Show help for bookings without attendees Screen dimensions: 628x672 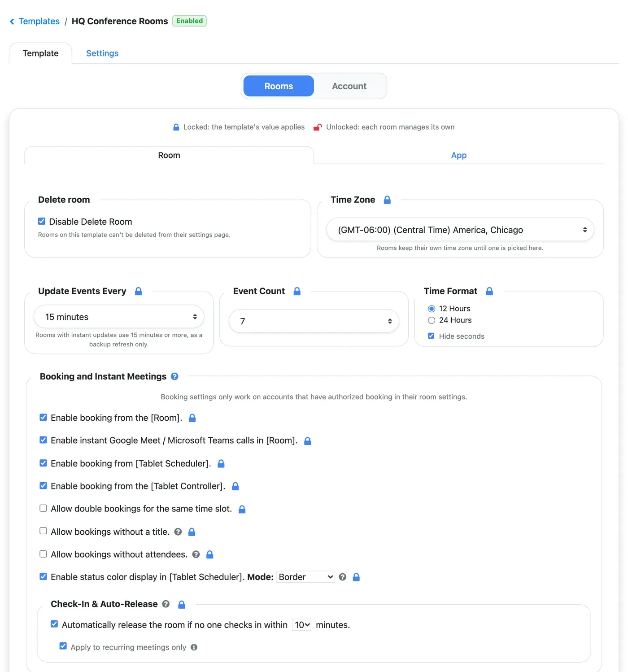196,554
